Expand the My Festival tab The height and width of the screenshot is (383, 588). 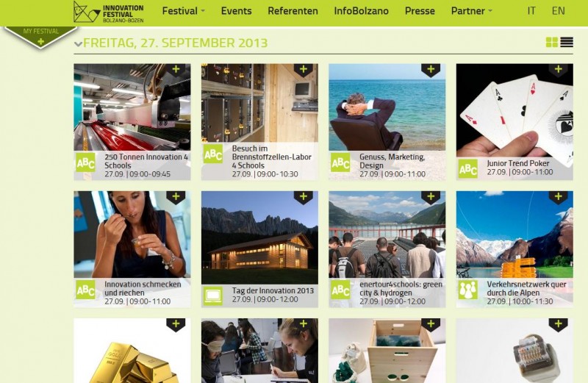[40, 36]
